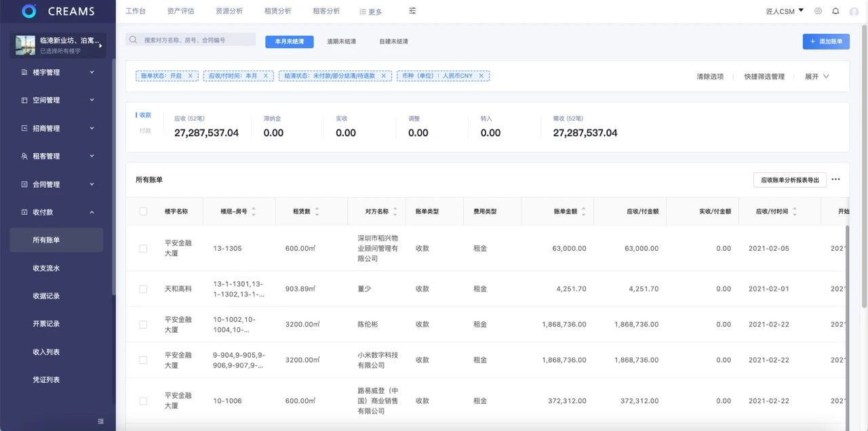Open the settings gear icon
This screenshot has width=868, height=431.
click(x=818, y=12)
